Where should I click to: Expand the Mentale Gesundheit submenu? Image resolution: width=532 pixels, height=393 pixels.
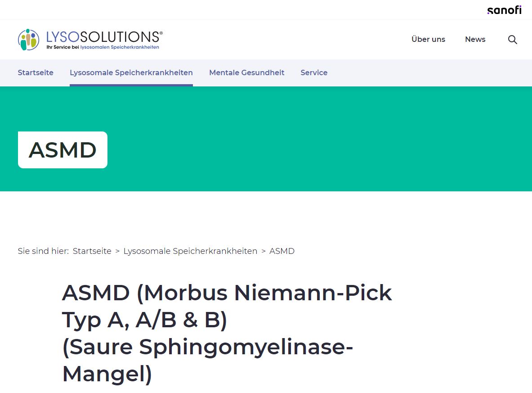click(246, 72)
